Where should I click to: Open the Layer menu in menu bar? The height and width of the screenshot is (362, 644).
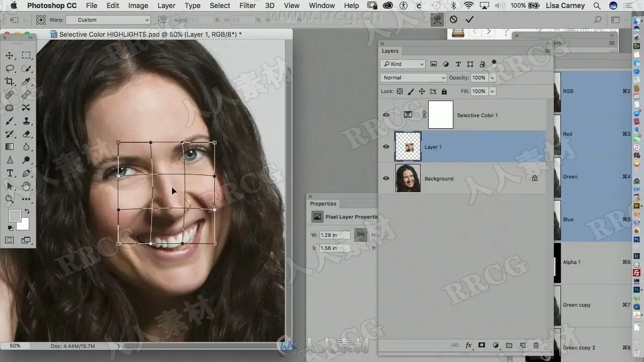coord(166,6)
